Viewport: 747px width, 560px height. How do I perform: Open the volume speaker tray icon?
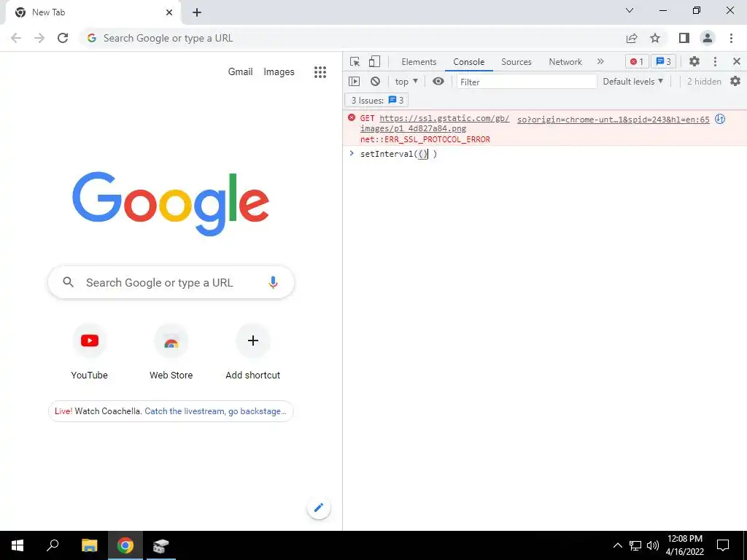(x=653, y=545)
